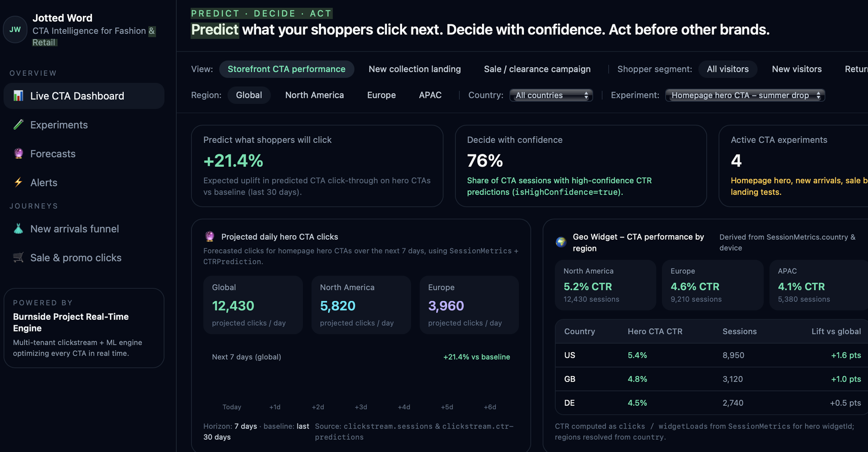Open Forecasts via the crystal ball icon
The height and width of the screenshot is (452, 868).
(18, 154)
